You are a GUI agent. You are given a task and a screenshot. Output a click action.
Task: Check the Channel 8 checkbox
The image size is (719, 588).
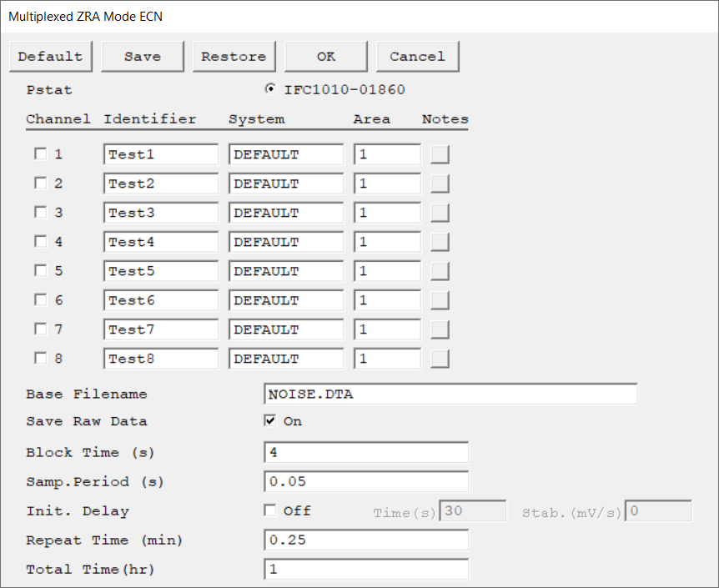40,359
